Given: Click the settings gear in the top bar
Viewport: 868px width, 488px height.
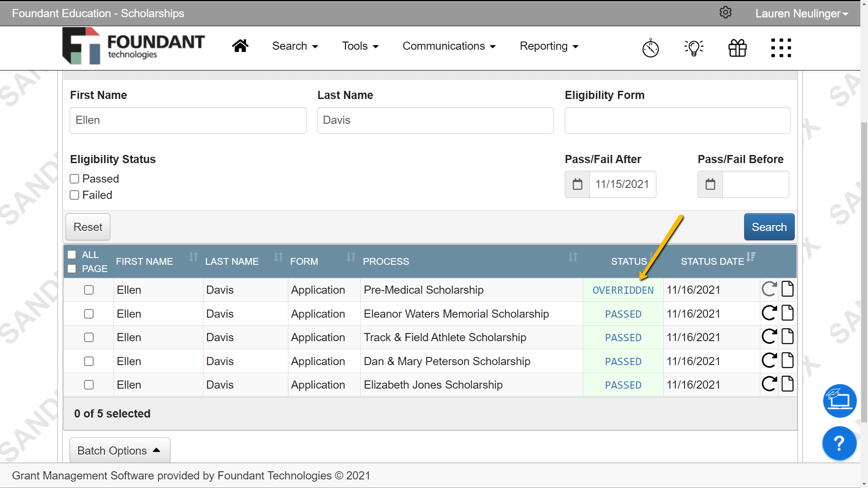Looking at the screenshot, I should coord(726,12).
